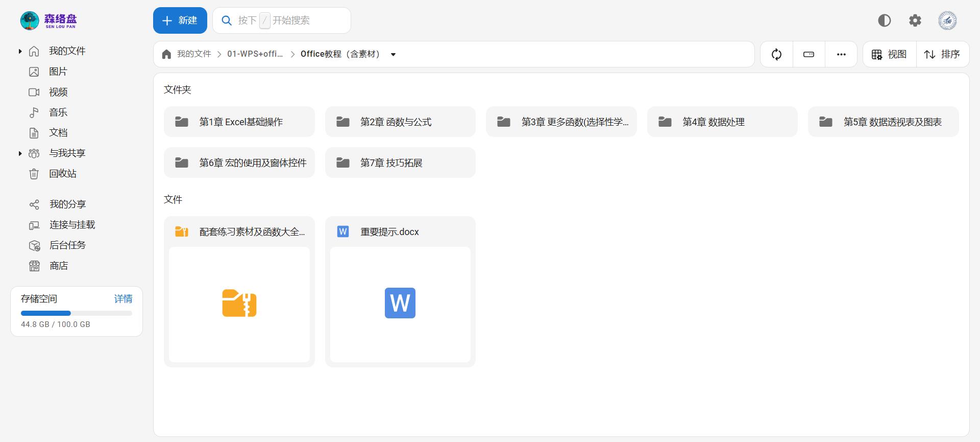Click the storage space usage bar

[x=77, y=313]
